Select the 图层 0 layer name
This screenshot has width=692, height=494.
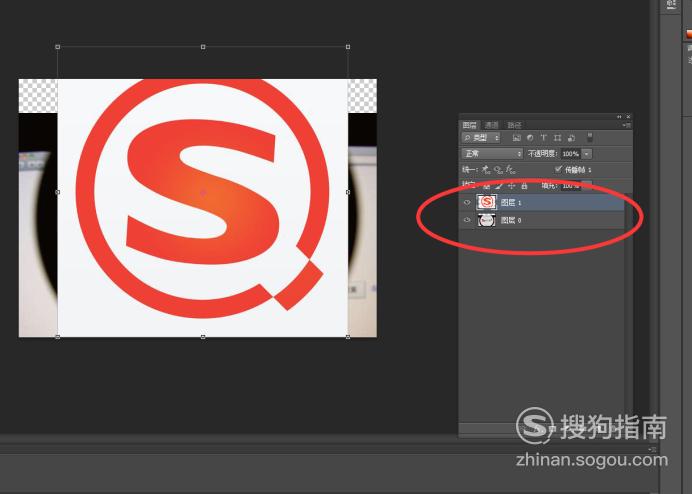pos(511,220)
